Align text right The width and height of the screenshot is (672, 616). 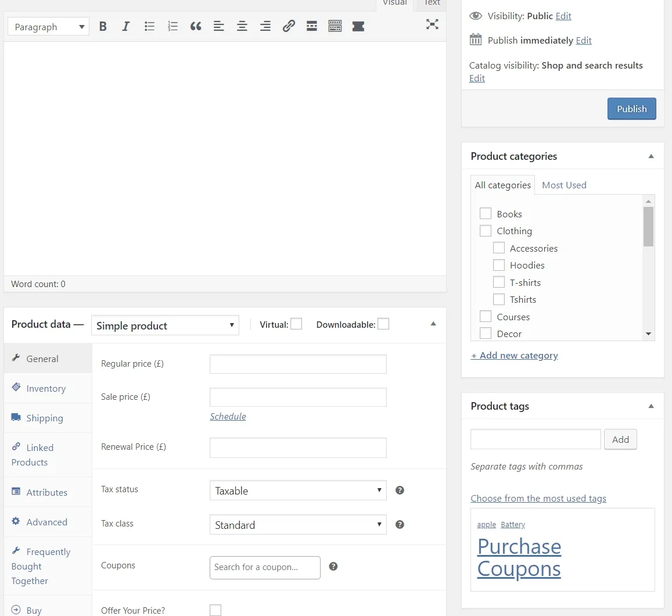(265, 27)
